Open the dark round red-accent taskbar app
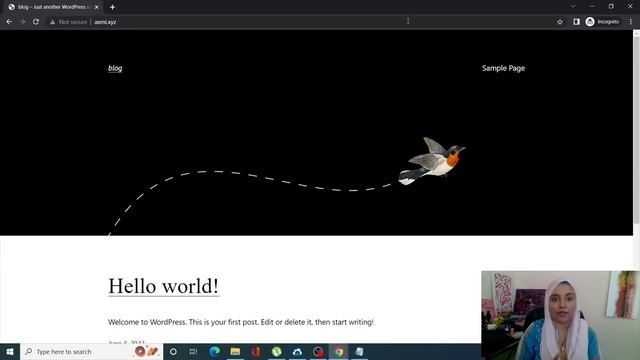Image resolution: width=640 pixels, height=360 pixels. coord(318,351)
